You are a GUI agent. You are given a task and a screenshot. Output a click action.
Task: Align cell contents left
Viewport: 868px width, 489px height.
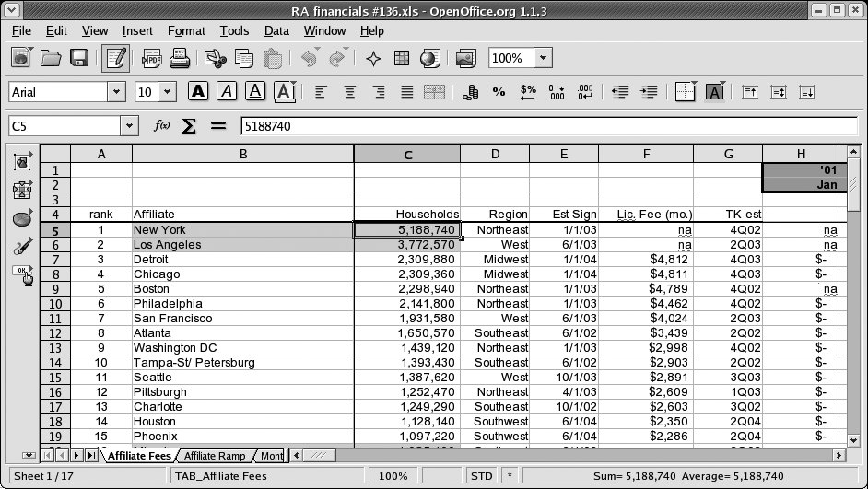coord(321,92)
